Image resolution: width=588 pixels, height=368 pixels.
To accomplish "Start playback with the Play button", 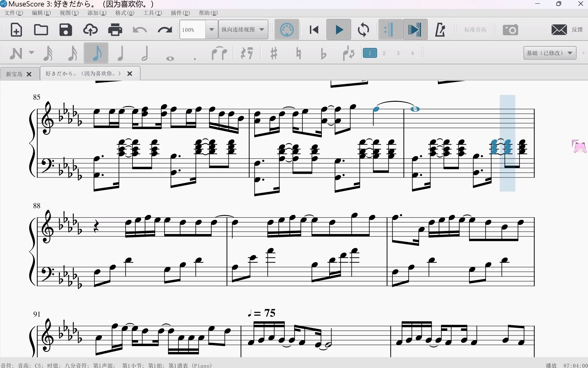I will coord(339,30).
